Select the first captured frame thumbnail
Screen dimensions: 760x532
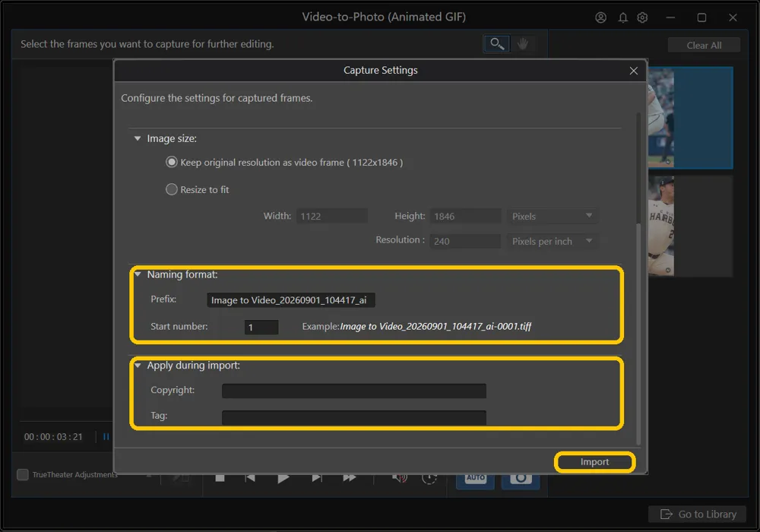click(x=690, y=118)
